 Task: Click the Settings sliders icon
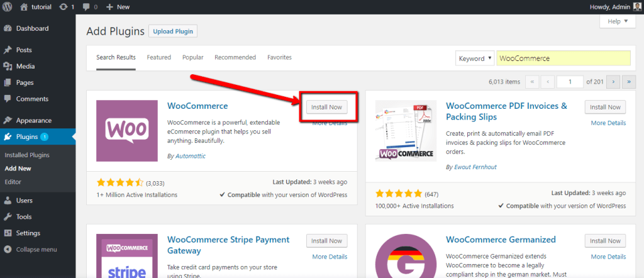click(8, 233)
